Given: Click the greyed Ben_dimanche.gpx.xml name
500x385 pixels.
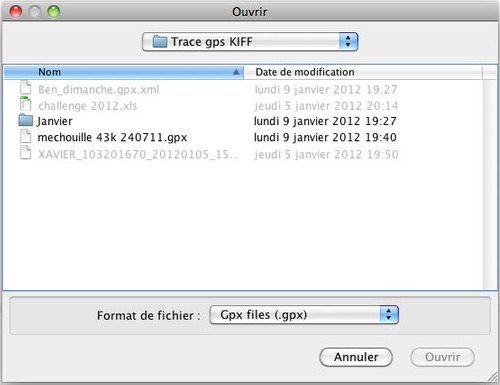Looking at the screenshot, I should pos(99,89).
